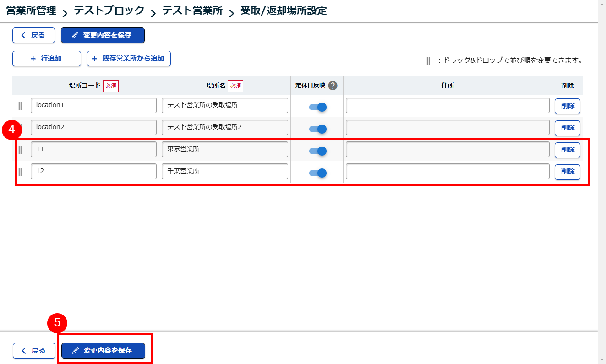Click the bottom 変更内容を保存 save button
The image size is (606, 364).
point(103,351)
